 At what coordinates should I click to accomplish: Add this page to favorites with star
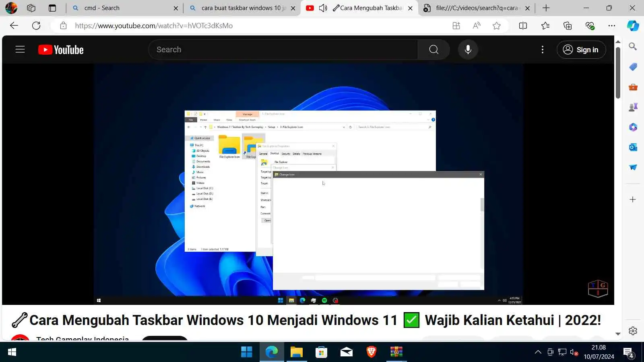click(x=497, y=26)
